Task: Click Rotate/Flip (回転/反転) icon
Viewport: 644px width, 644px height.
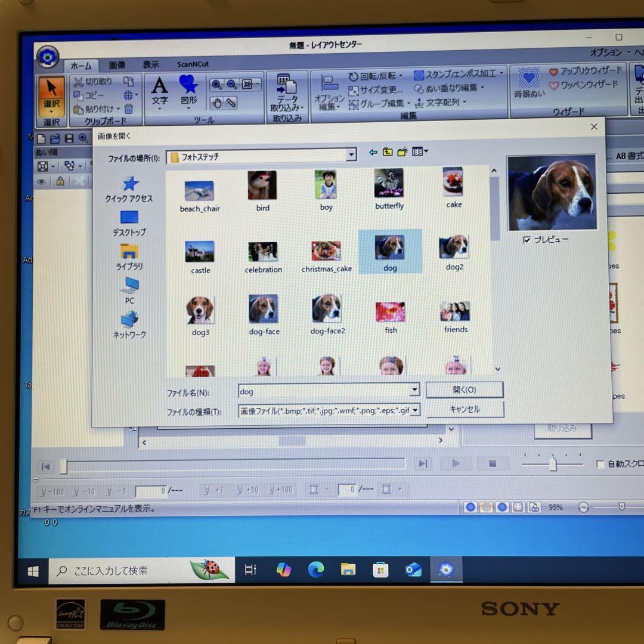Action: [353, 77]
